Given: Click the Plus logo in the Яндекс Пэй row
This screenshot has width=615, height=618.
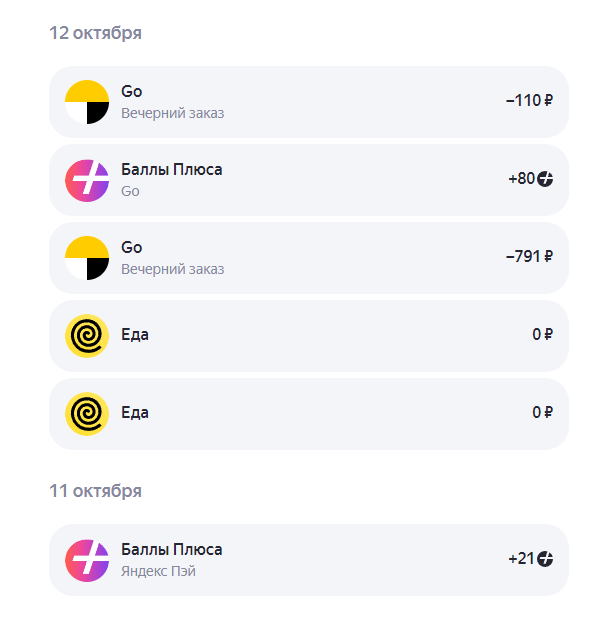Looking at the screenshot, I should 86,559.
